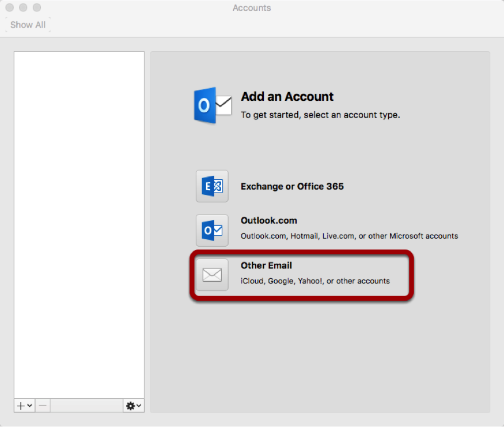Expand the add-account type chooser arrow
Image resolution: width=504 pixels, height=427 pixels.
[28, 406]
